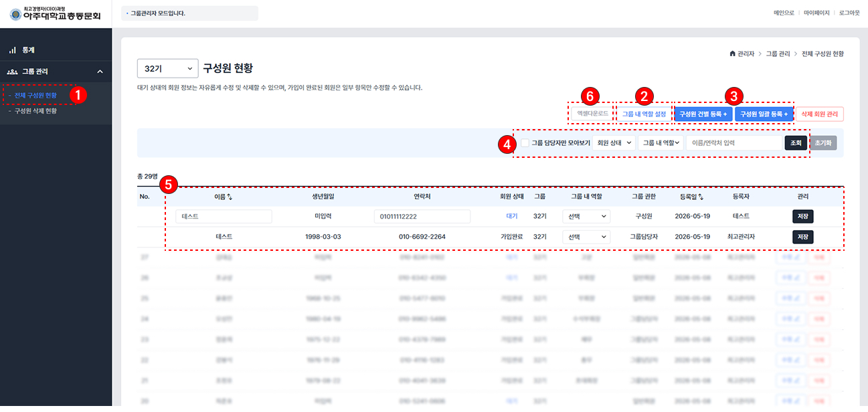Click the 1998-03-03 birthdate cell
868x412 pixels.
coord(323,237)
